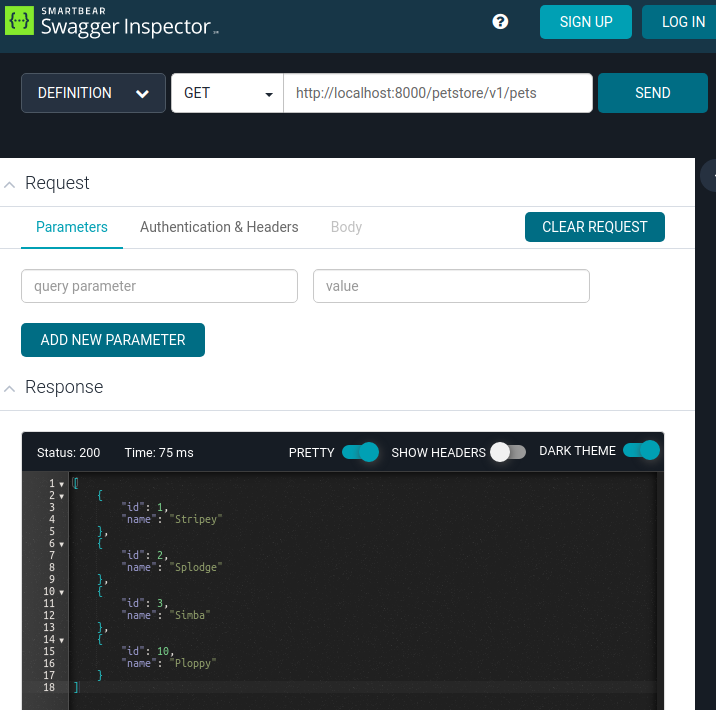The height and width of the screenshot is (710, 716).
Task: Fold the Simba object at line 10
Action: point(61,592)
